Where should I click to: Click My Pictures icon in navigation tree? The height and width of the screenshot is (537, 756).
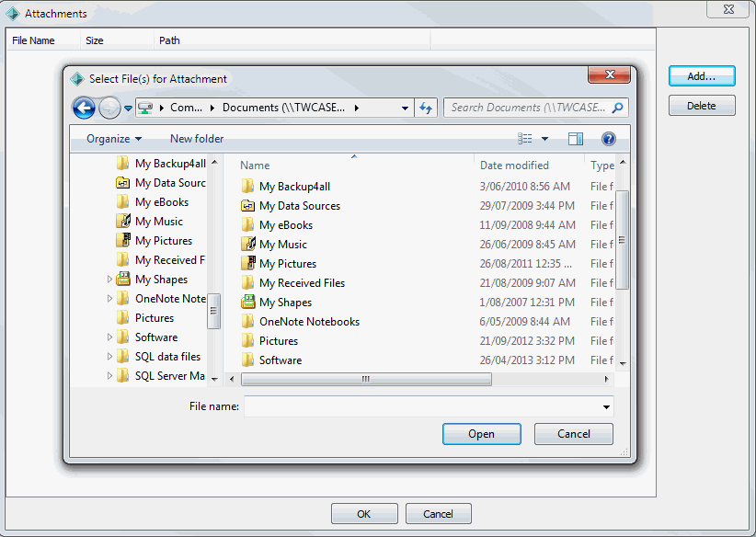(x=123, y=241)
